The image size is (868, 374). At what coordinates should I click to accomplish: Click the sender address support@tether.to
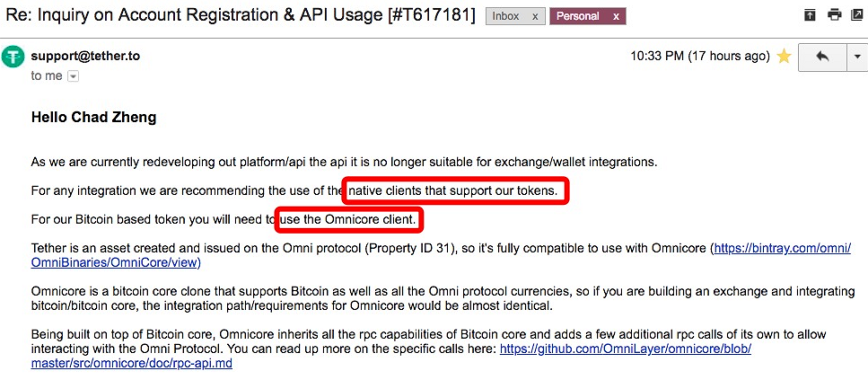pos(86,56)
